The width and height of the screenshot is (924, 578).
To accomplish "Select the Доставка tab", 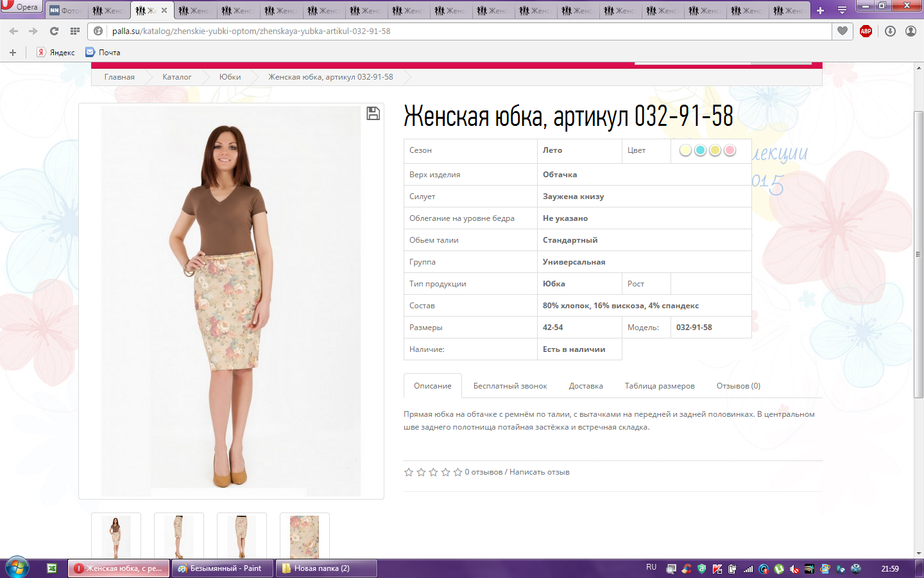I will [x=586, y=386].
